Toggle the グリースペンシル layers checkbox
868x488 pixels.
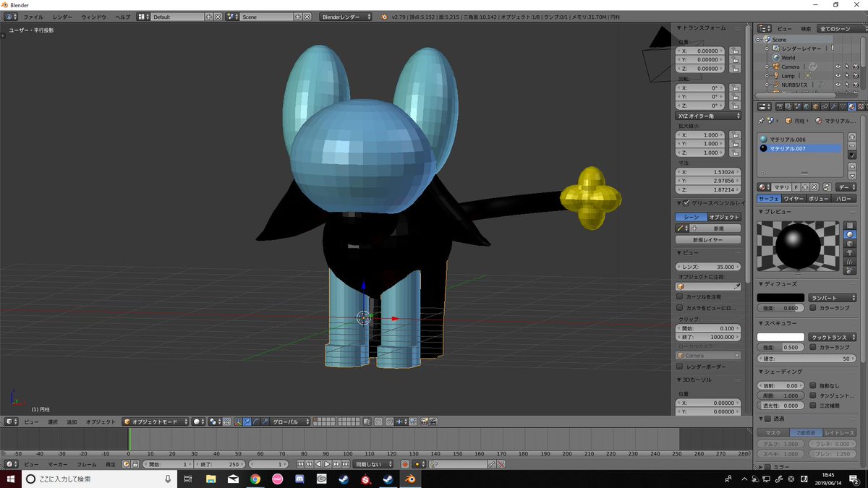point(686,203)
